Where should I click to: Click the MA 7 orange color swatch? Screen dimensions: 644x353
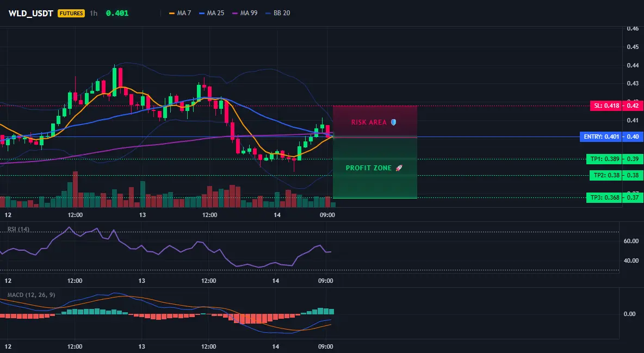[172, 13]
